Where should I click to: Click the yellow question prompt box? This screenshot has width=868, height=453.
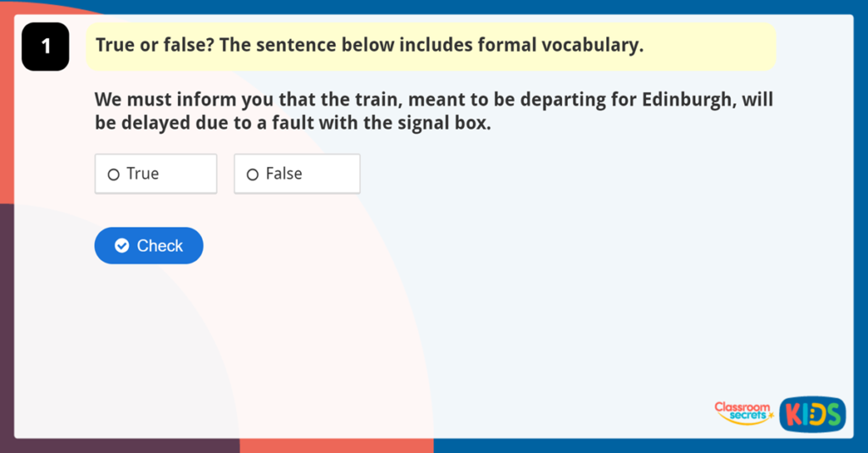431,46
